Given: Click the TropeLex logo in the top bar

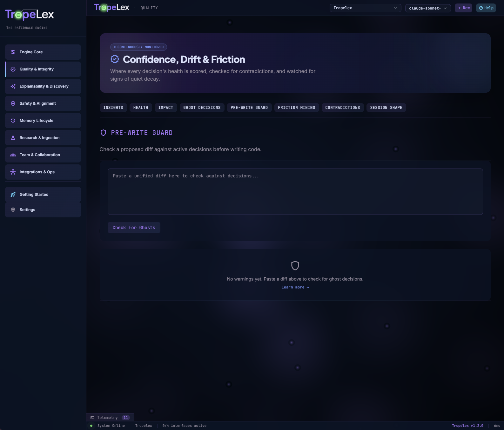Looking at the screenshot, I should 112,8.
